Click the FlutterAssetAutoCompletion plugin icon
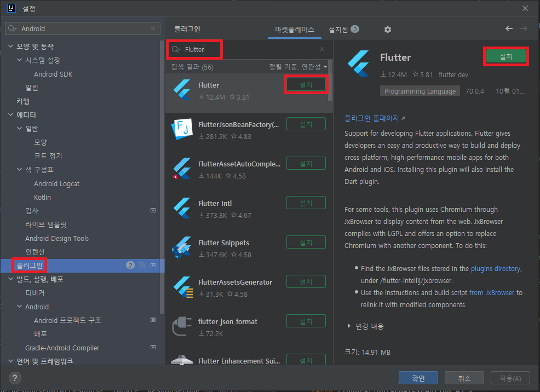The width and height of the screenshot is (540, 392). tap(182, 169)
